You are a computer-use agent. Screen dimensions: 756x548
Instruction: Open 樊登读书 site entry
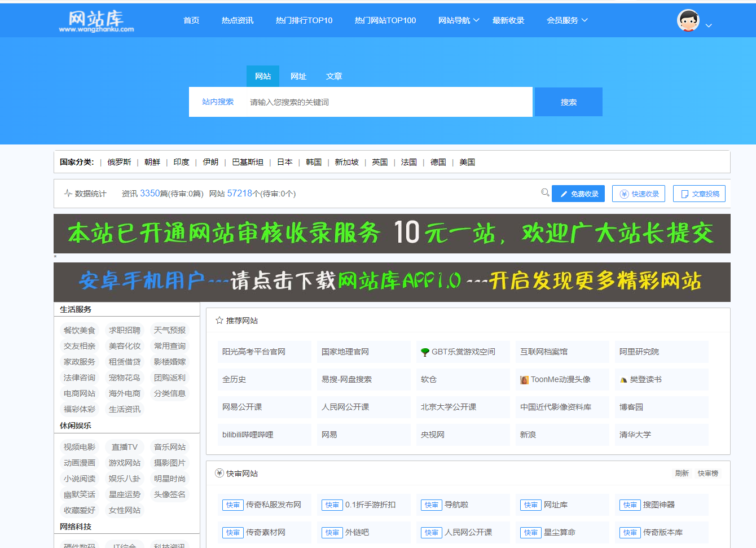[x=661, y=379]
